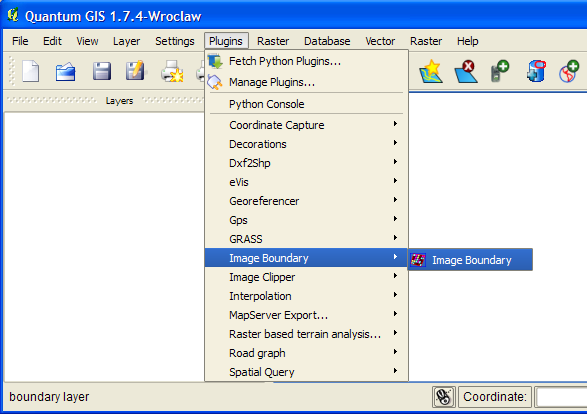The image size is (587, 414).
Task: Open project using the folder icon
Action: click(65, 71)
